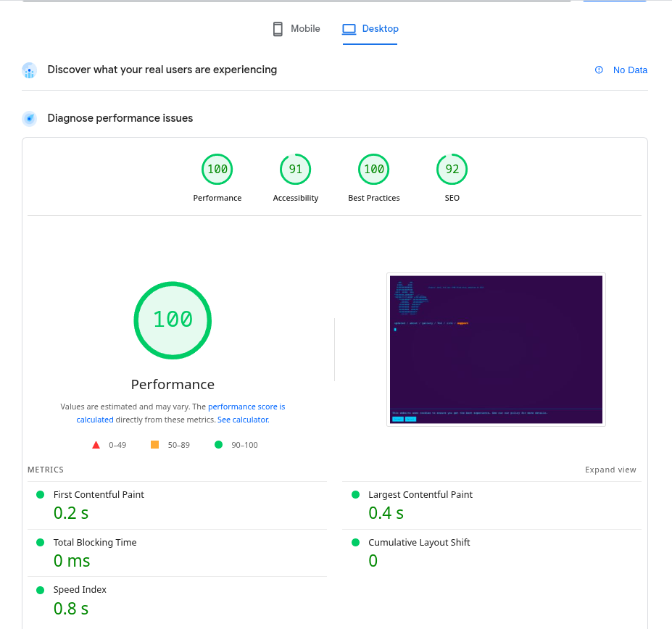The width and height of the screenshot is (672, 629).
Task: Click the orange square 50–89 legend icon
Action: (x=154, y=444)
